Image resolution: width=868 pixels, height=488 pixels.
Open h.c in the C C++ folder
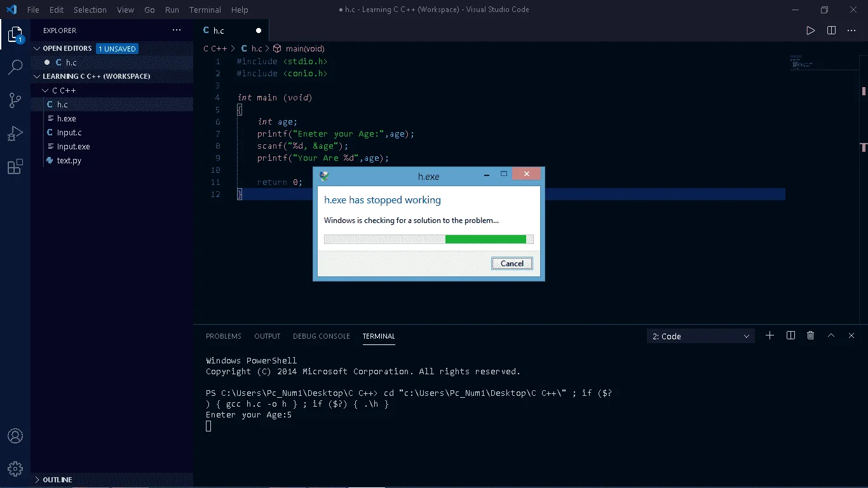point(112,104)
